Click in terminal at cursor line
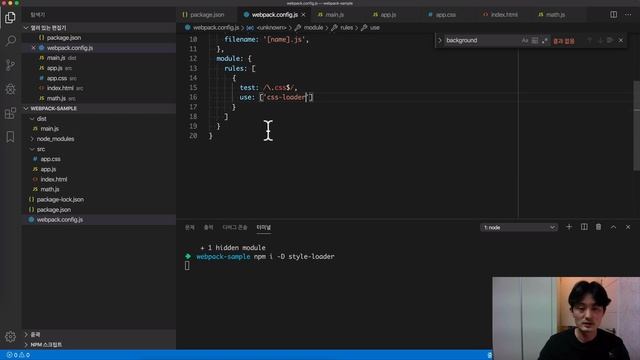Image resolution: width=640 pixels, height=360 pixels. pos(187,266)
